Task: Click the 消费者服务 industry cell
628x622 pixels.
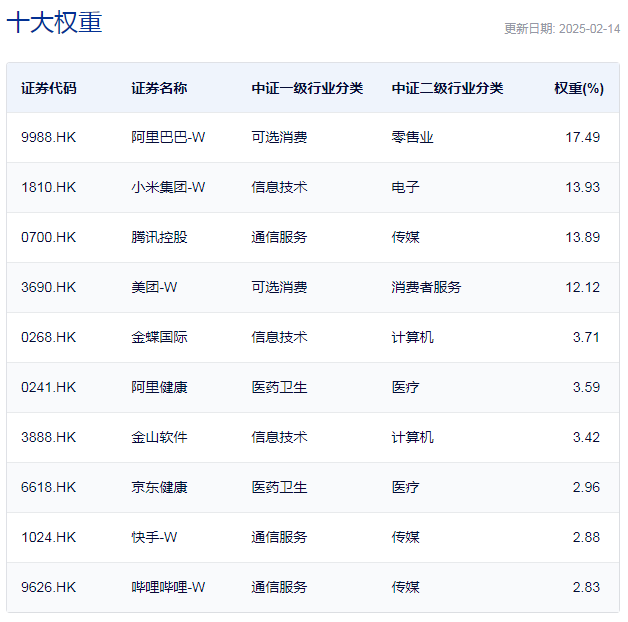Action: [427, 288]
